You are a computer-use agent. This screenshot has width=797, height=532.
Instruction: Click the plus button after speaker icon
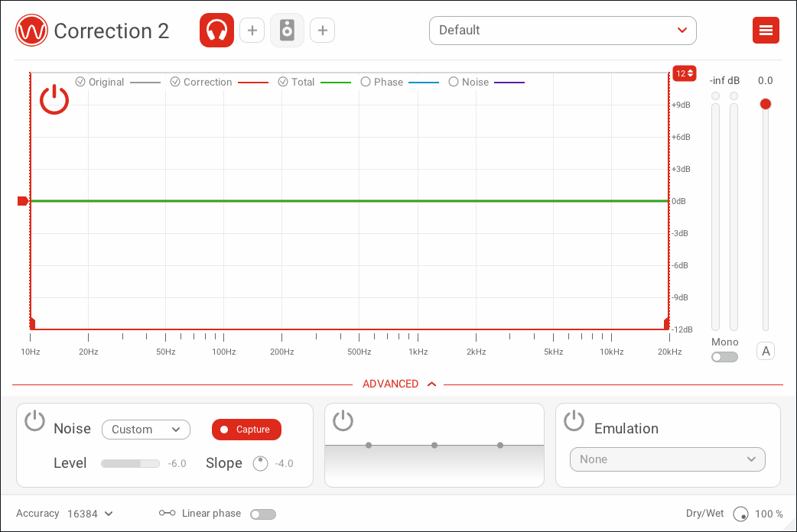tap(322, 31)
